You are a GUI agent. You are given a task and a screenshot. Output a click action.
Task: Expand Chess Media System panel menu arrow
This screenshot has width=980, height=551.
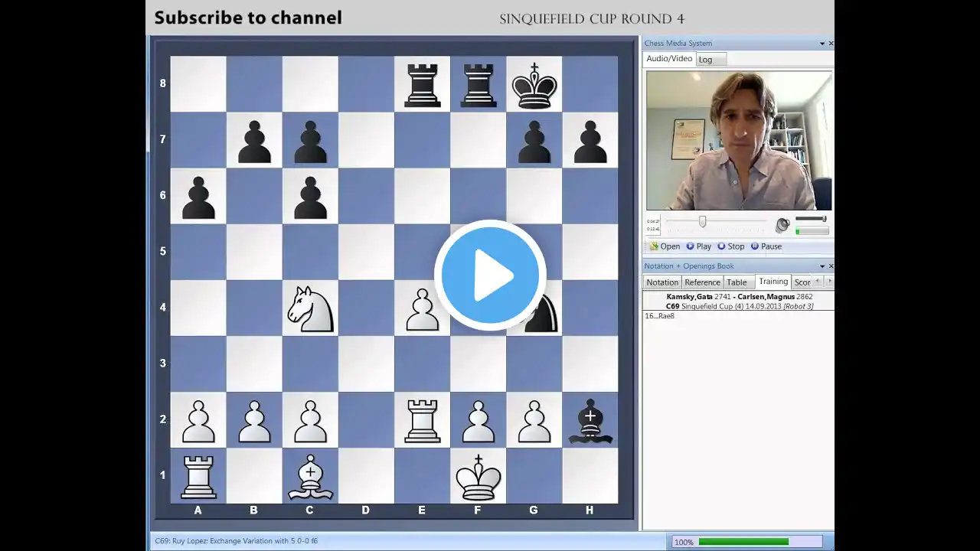click(822, 44)
